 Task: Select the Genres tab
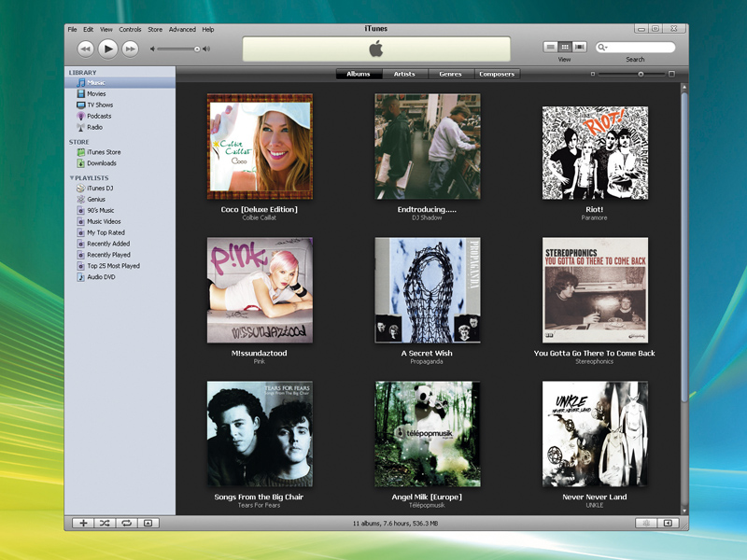tap(451, 74)
